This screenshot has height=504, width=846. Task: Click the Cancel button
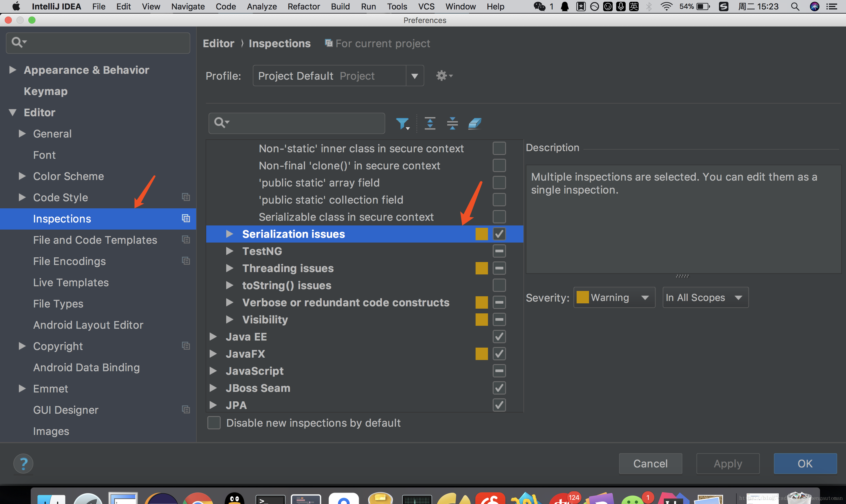point(650,463)
